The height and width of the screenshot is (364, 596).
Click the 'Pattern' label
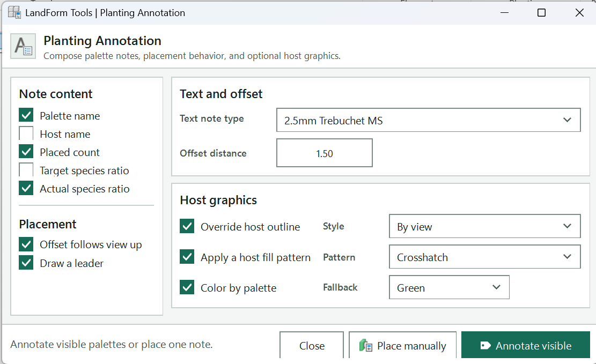[x=339, y=257]
